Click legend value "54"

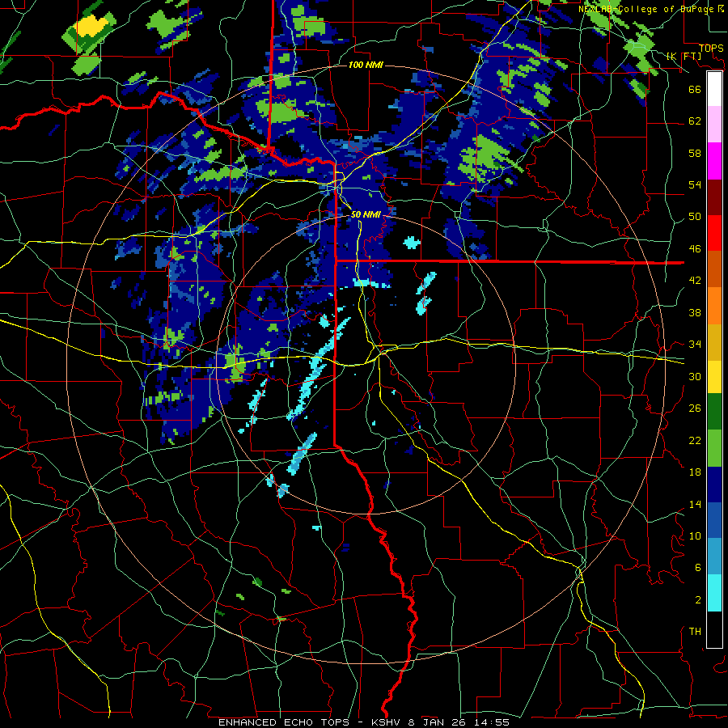pos(695,184)
